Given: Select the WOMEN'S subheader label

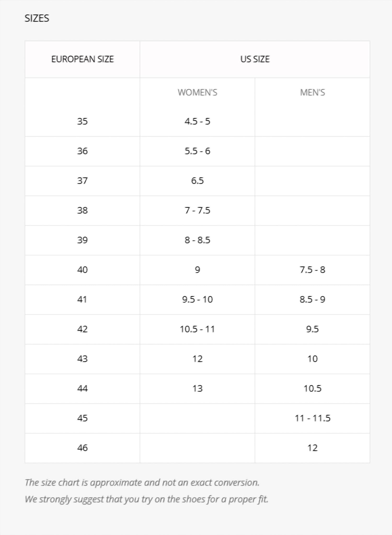Looking at the screenshot, I should 197,93.
